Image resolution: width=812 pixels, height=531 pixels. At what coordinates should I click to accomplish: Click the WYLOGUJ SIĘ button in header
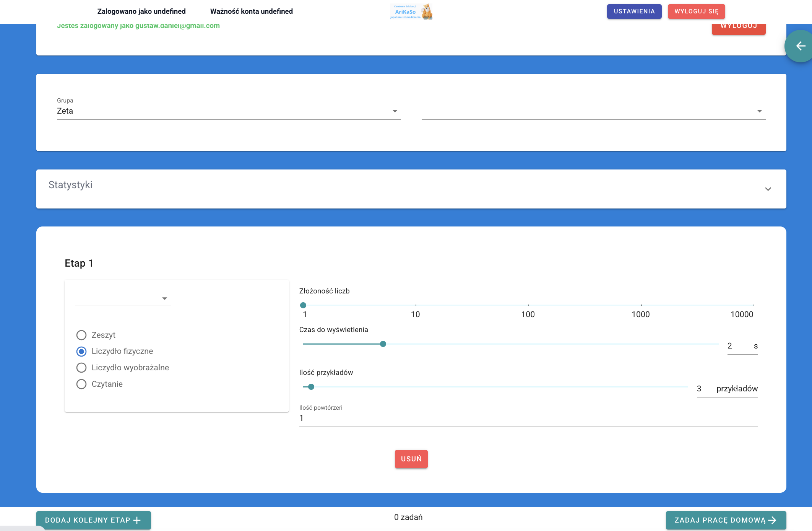point(697,11)
